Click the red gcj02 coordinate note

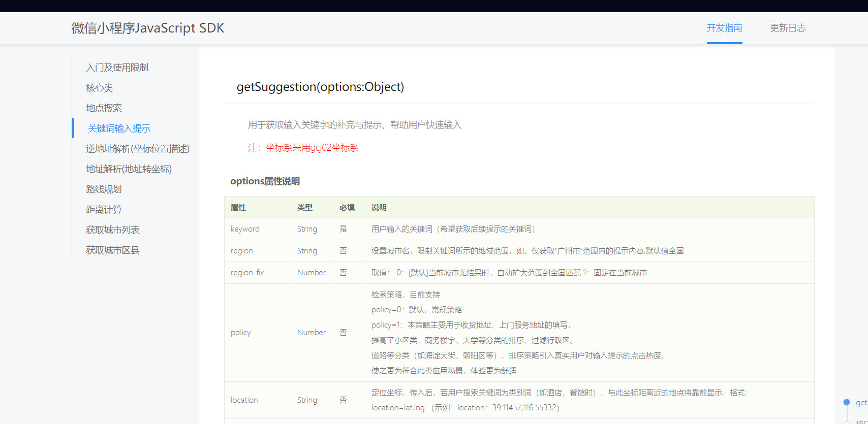303,148
